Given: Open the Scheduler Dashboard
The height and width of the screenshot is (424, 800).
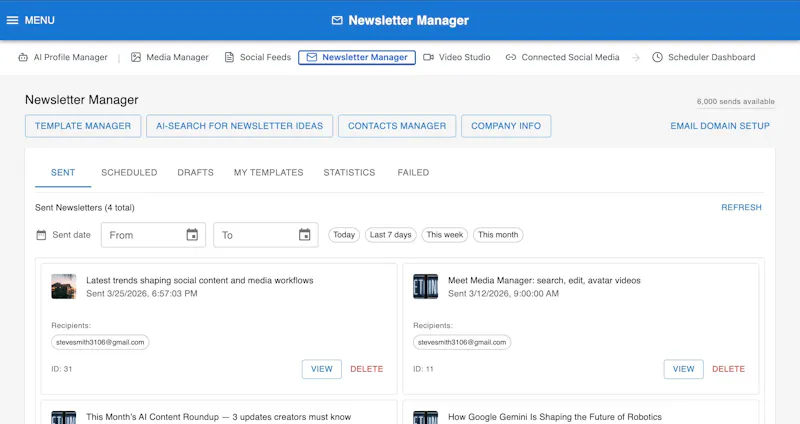Looking at the screenshot, I should (704, 57).
